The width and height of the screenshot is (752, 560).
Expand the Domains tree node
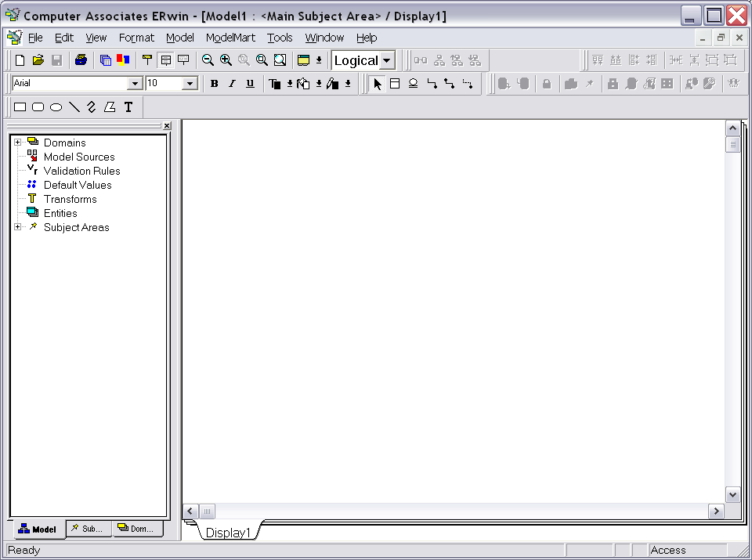(x=18, y=143)
